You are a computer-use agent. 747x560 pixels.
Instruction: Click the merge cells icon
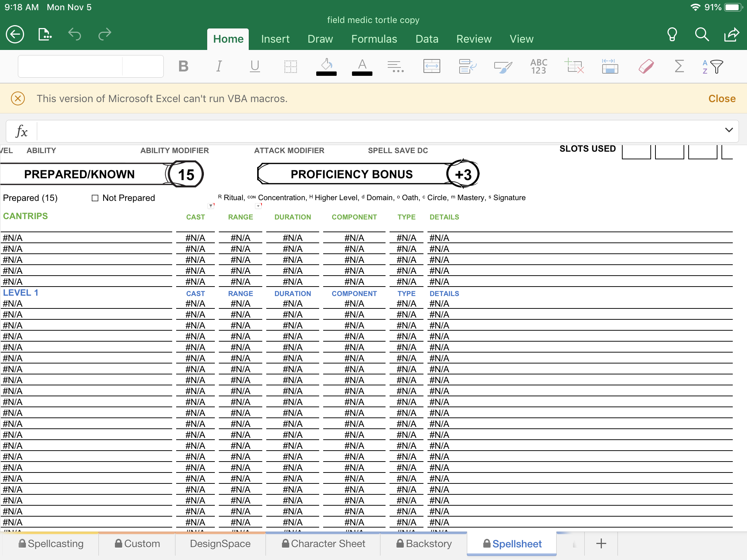point(431,66)
